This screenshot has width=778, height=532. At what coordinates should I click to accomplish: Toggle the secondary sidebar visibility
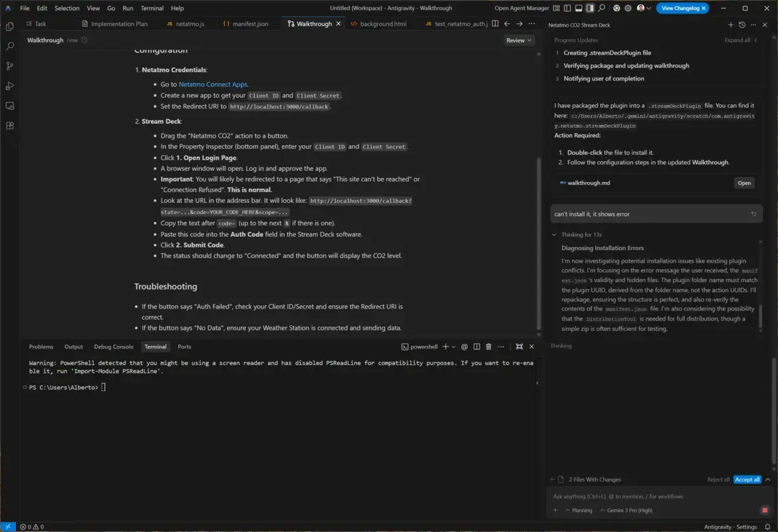click(590, 7)
